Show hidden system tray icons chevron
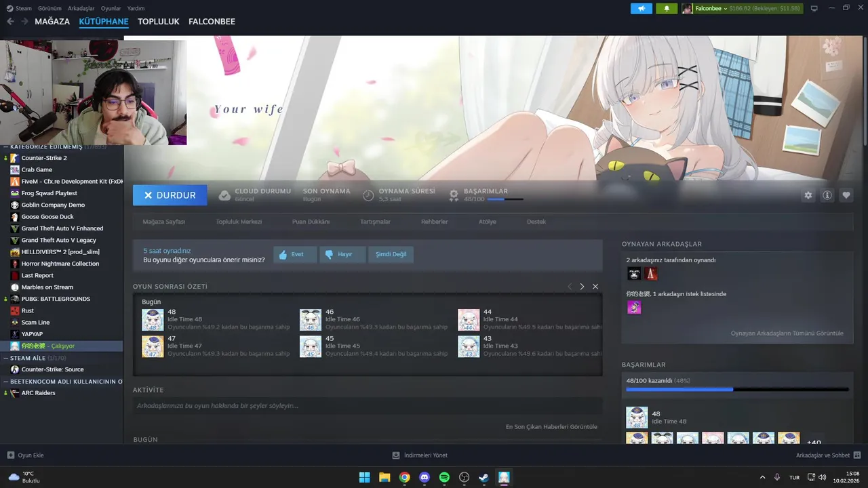This screenshot has width=868, height=488. click(x=762, y=477)
